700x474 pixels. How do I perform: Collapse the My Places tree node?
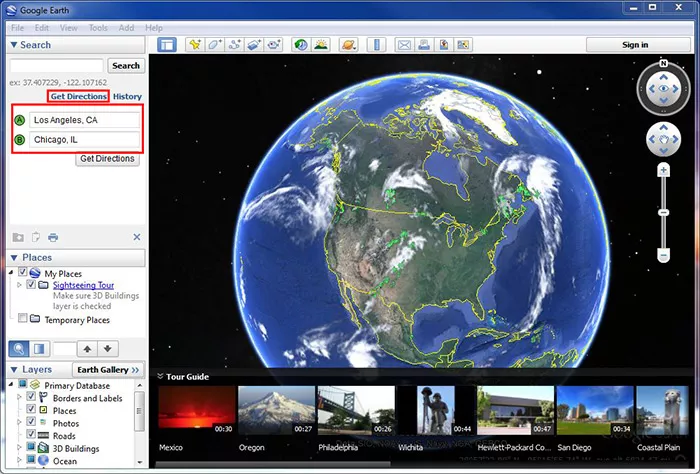[x=11, y=272]
